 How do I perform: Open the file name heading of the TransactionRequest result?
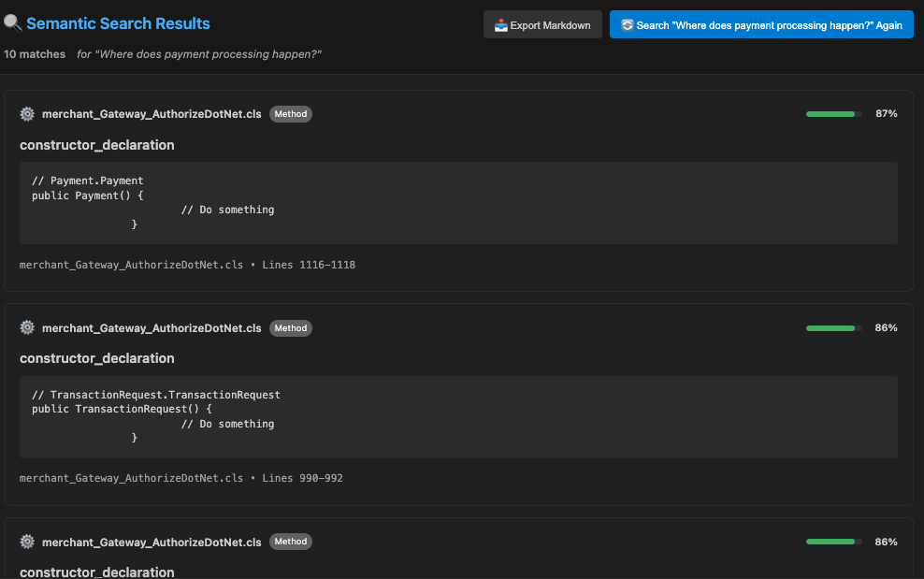point(152,328)
